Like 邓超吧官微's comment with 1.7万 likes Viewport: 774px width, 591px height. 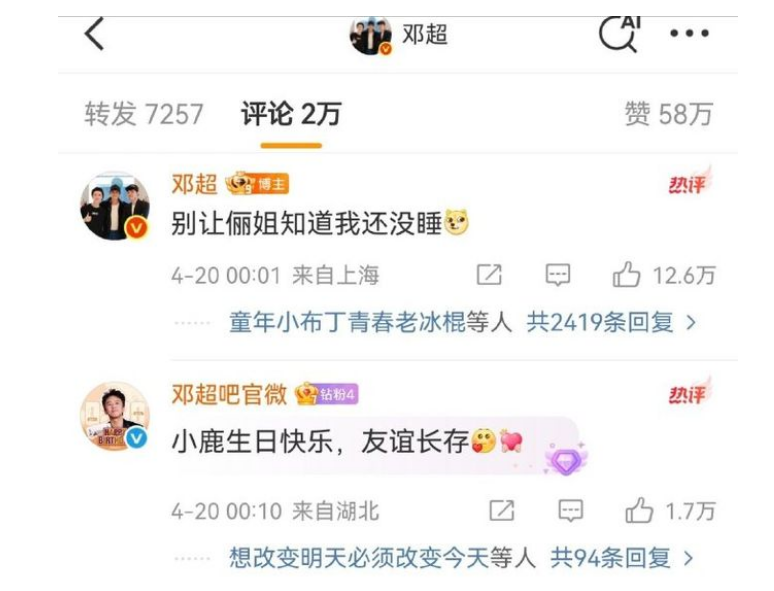(670, 511)
